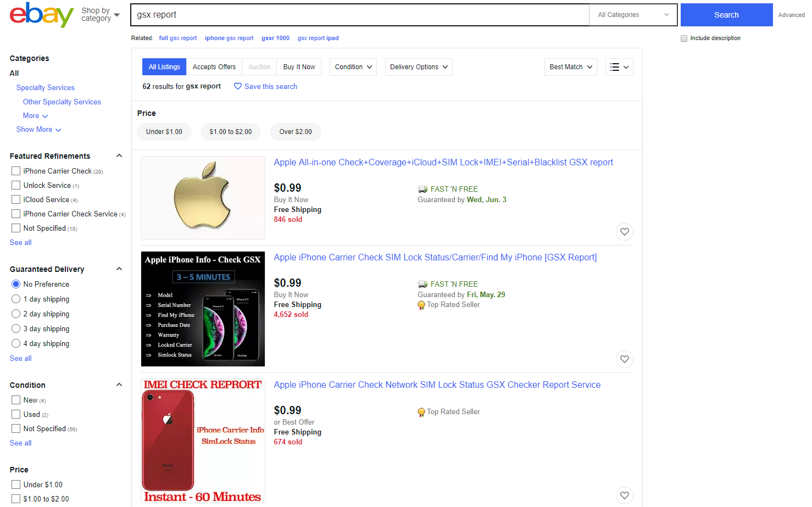The height and width of the screenshot is (507, 812).
Task: Select the Over $2.00 price pill
Action: [x=296, y=132]
